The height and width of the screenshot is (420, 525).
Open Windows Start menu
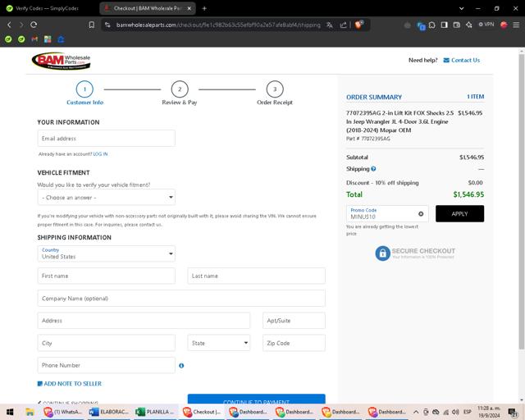coord(10,412)
